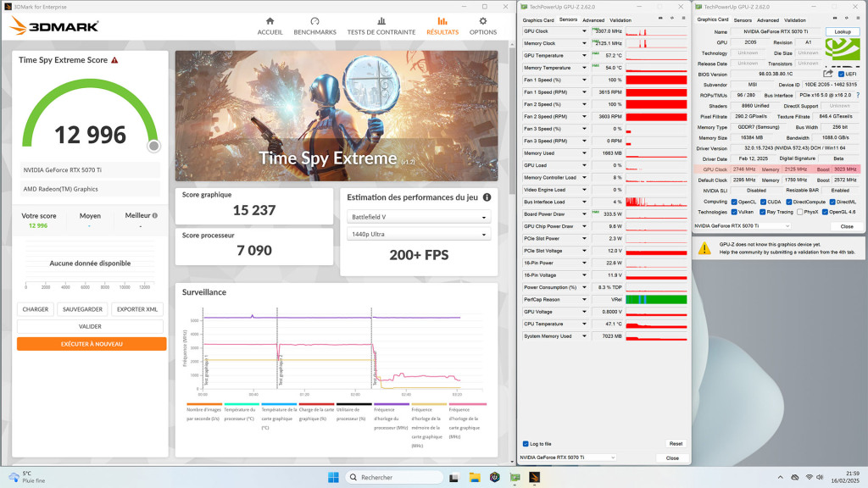Open Battlefield V game dropdown
The height and width of the screenshot is (488, 868).
click(x=419, y=217)
